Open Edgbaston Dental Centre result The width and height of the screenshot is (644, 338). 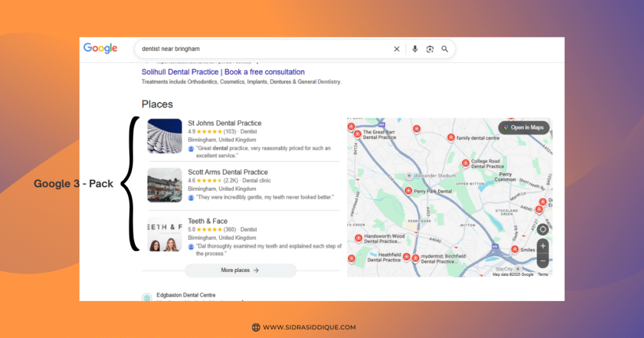pos(186,295)
